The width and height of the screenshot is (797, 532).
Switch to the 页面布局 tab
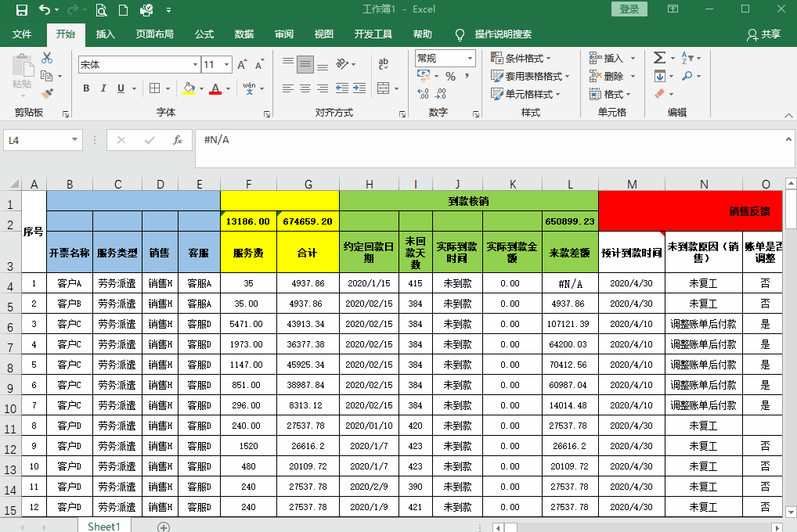pos(154,34)
